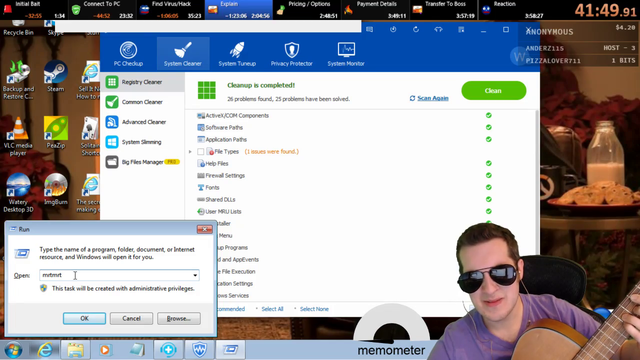Viewport: 640px width, 360px height.
Task: Select Registry Cleaner in the sidebar
Action: pos(142,82)
